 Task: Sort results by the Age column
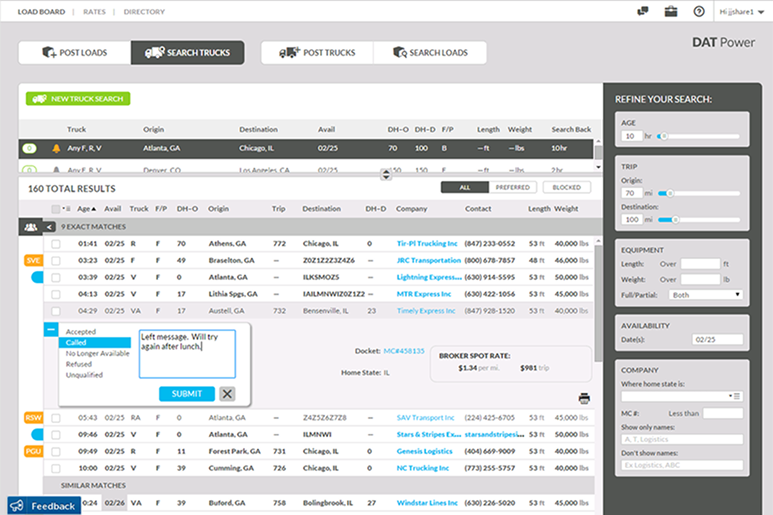86,209
